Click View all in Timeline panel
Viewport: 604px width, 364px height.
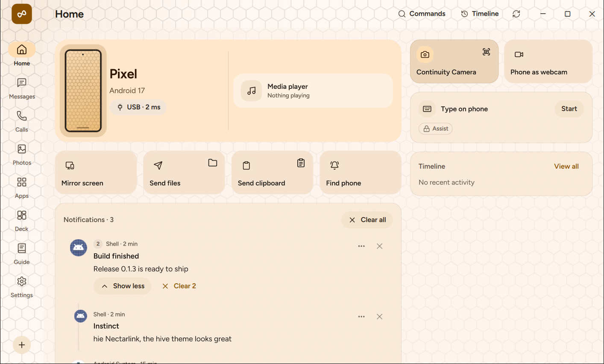[566, 166]
